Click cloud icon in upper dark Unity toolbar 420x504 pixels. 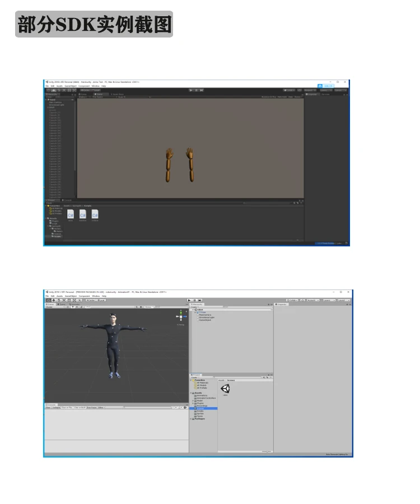[300, 90]
